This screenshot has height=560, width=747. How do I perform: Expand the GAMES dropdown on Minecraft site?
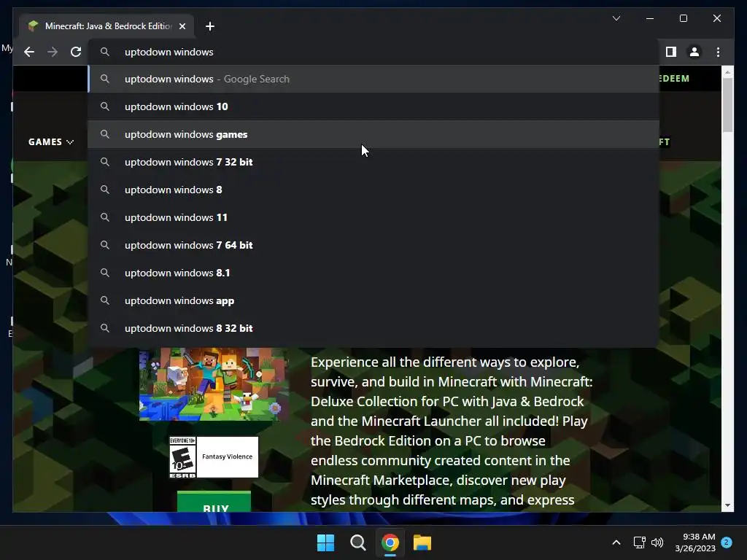point(51,142)
